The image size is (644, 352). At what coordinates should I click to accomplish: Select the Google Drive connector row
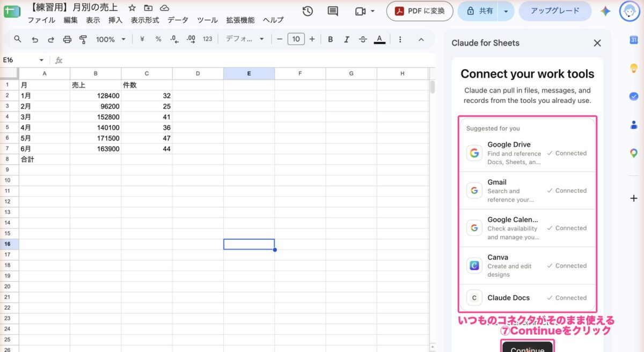pos(528,153)
